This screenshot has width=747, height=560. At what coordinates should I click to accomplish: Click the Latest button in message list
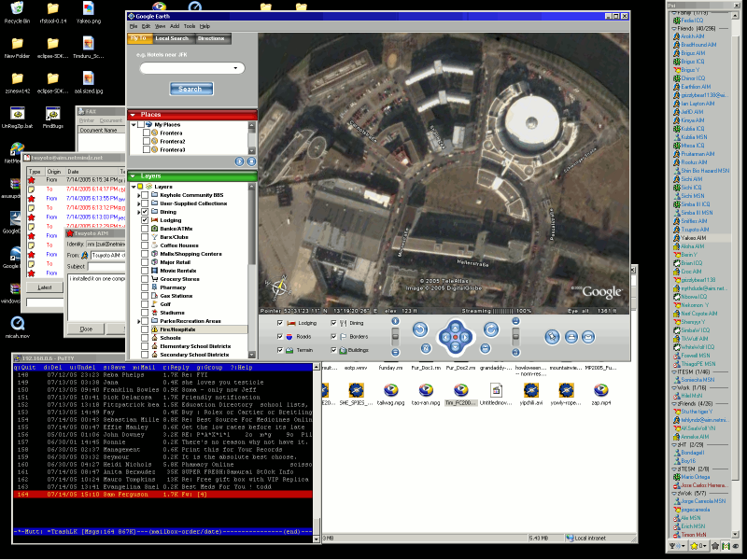(x=44, y=287)
